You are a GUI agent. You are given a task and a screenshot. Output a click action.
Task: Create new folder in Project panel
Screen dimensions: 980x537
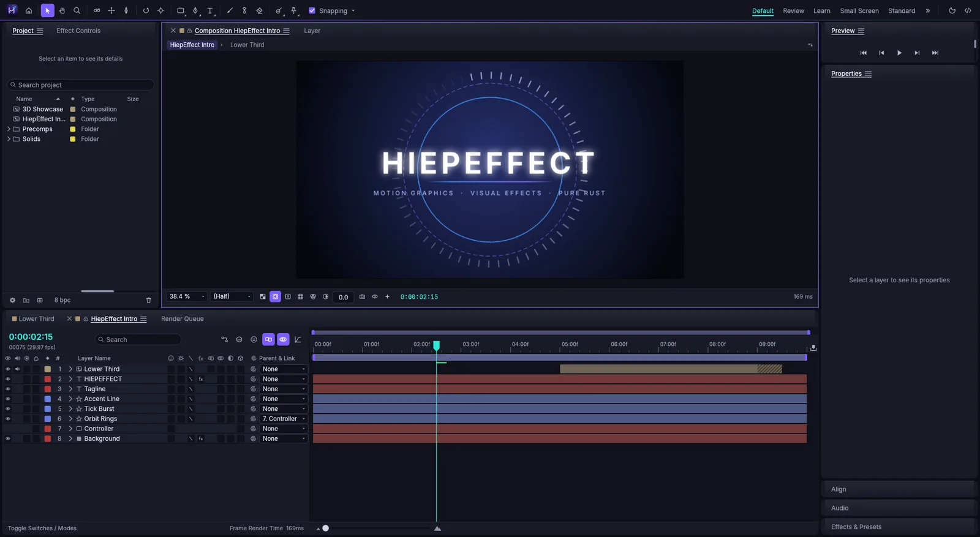coord(26,300)
